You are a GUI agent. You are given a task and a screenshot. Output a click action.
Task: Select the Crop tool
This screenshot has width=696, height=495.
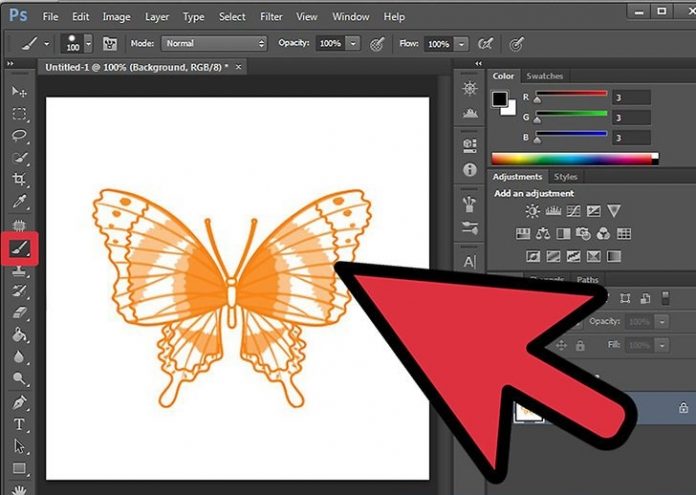[19, 180]
